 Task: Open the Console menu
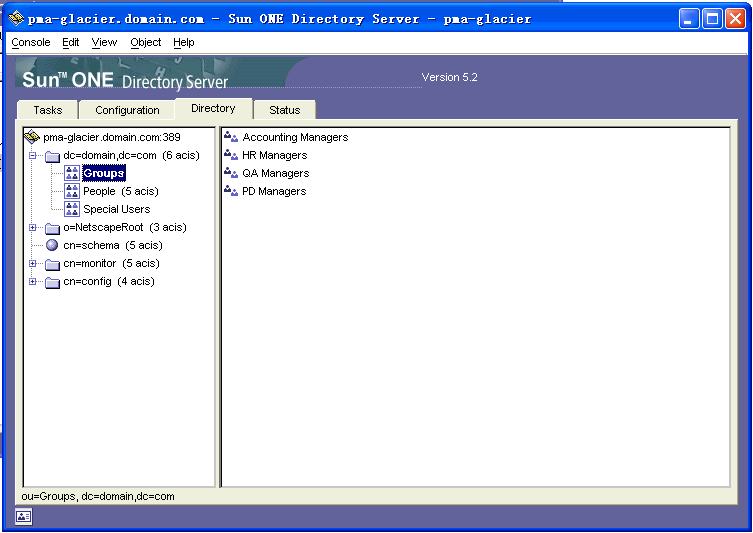click(x=31, y=42)
